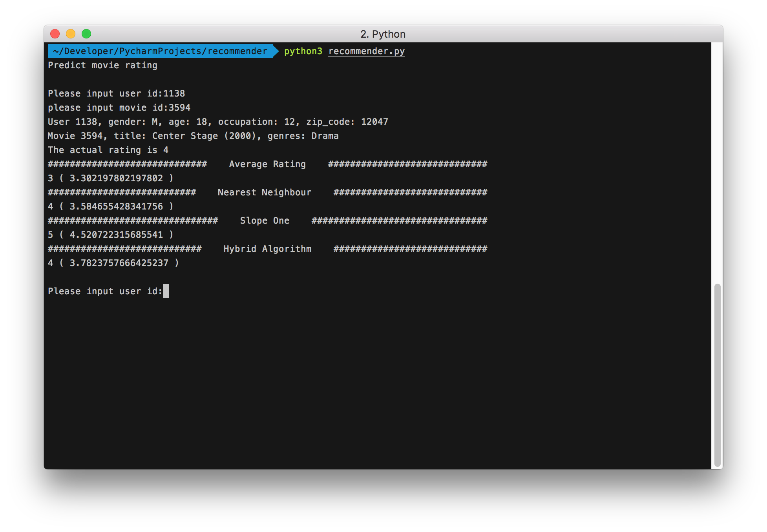Click the "Slope One" section header
This screenshot has width=767, height=532.
265,221
